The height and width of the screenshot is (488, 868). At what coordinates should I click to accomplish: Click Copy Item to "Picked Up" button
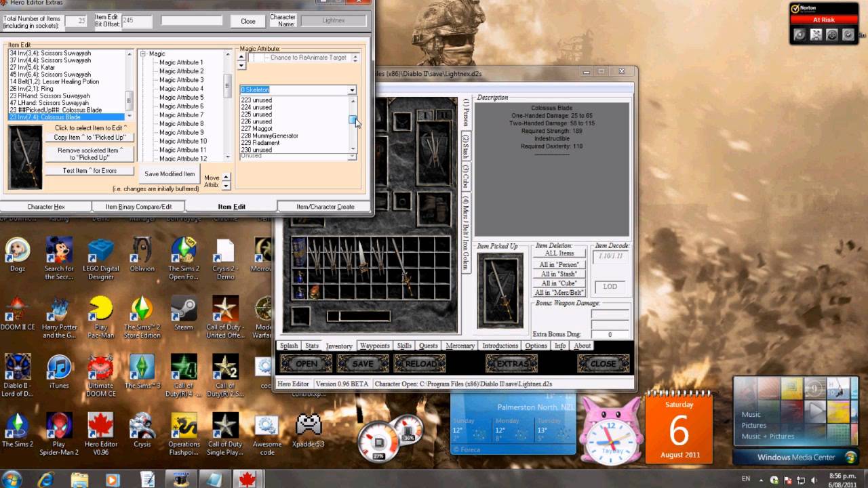[x=89, y=138]
